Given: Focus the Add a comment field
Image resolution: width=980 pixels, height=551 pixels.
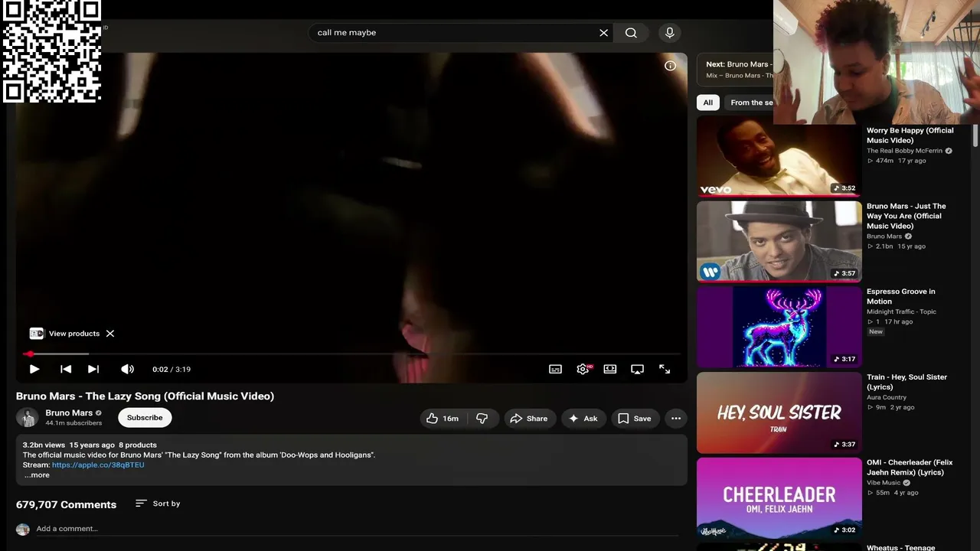Looking at the screenshot, I should coord(357,529).
